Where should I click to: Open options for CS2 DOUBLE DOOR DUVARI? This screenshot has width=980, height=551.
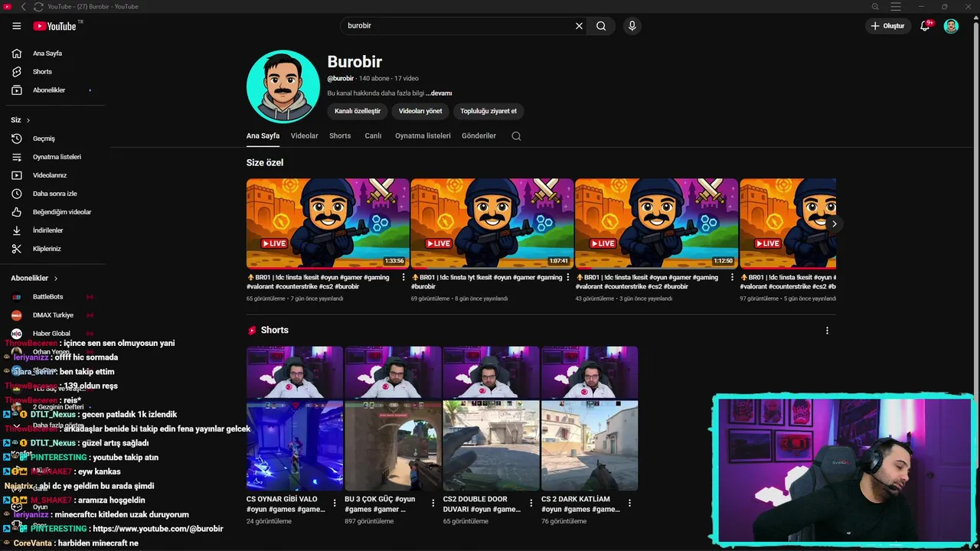point(531,504)
